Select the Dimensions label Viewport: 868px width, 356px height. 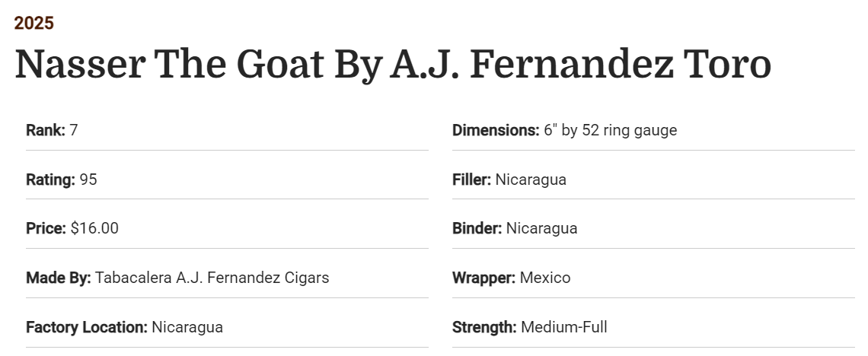click(496, 130)
